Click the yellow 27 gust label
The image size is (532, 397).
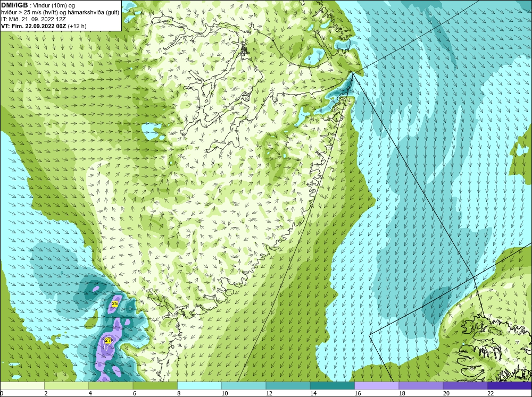108,340
